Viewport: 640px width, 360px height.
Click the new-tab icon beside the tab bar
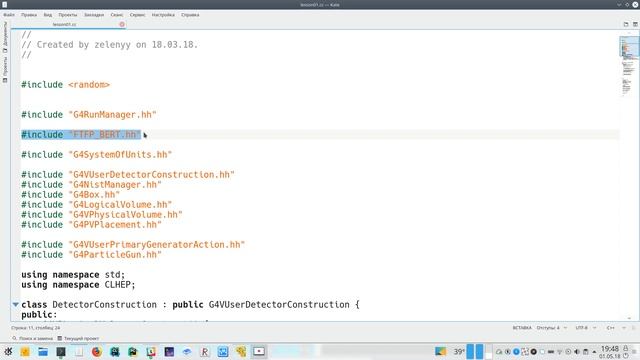coord(626,24)
